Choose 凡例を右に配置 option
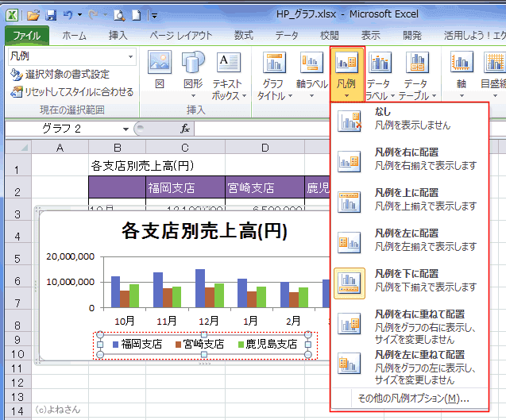 [x=409, y=160]
